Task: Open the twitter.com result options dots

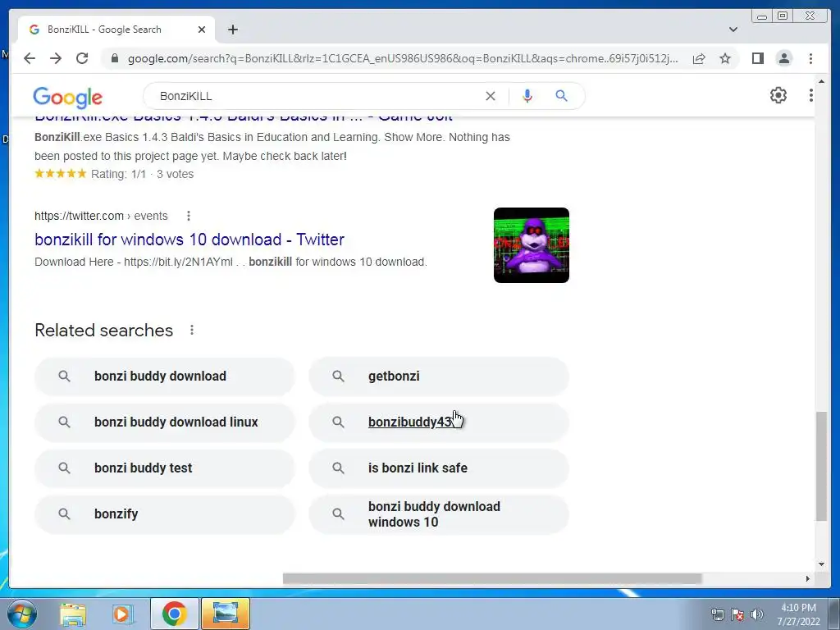Action: (x=188, y=216)
